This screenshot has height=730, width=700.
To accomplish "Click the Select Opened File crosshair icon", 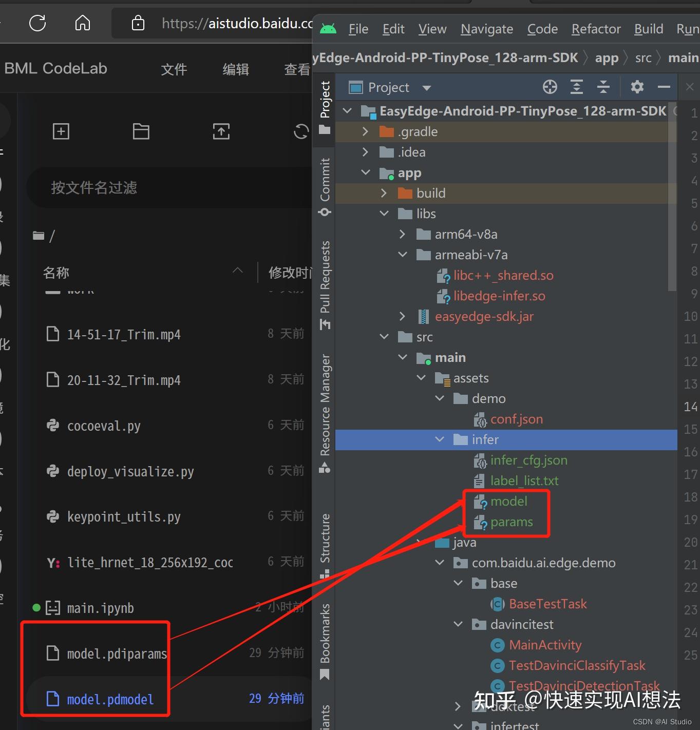I will tap(550, 87).
